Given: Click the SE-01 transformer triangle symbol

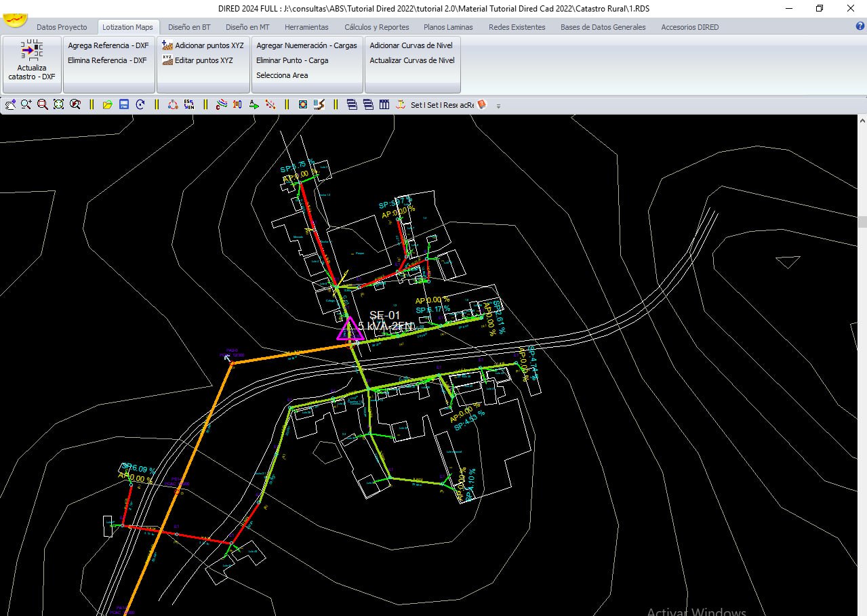Looking at the screenshot, I should (x=350, y=329).
